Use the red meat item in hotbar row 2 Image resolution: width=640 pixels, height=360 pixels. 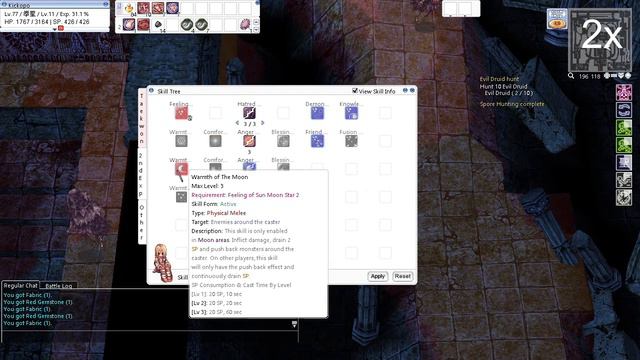[x=143, y=24]
